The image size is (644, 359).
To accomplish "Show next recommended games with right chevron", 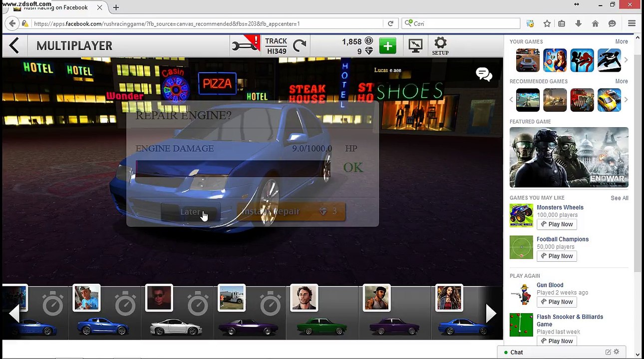I will click(x=626, y=100).
